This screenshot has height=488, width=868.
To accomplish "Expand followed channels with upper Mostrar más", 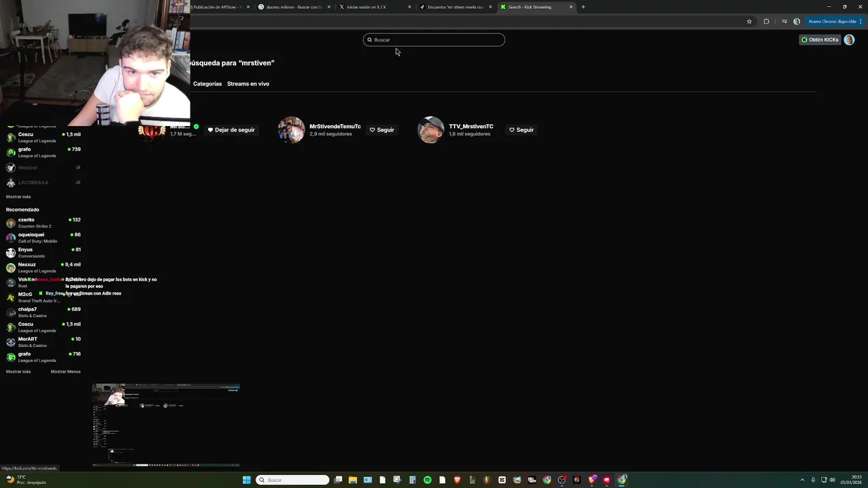I will coord(18,197).
